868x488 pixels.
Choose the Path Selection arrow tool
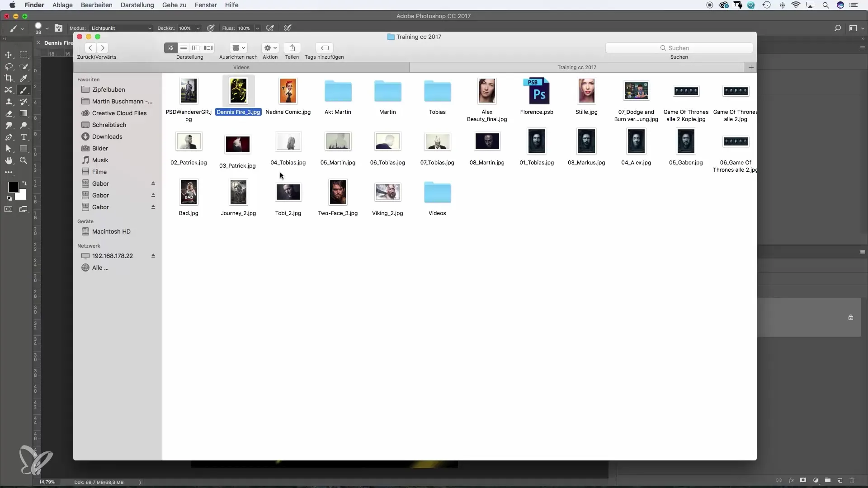[x=9, y=149]
